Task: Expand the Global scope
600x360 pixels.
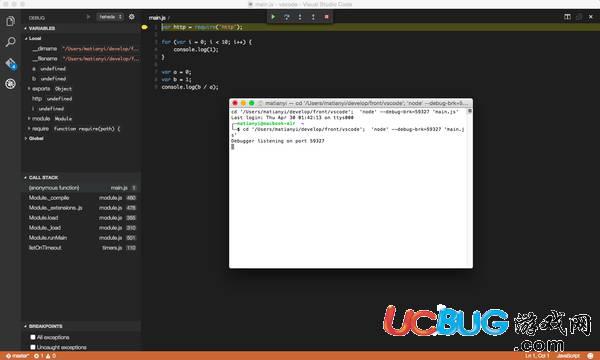Action: 34,138
